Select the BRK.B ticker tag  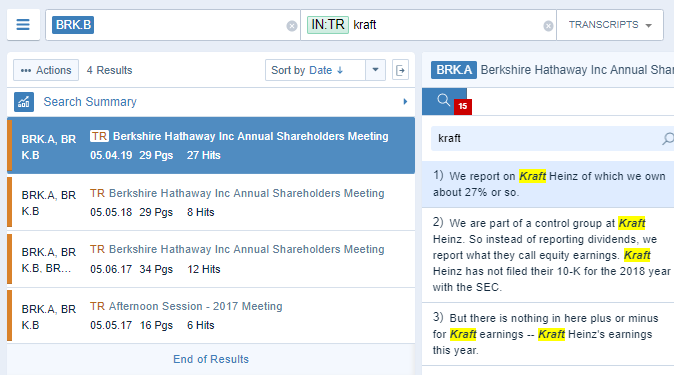73,25
